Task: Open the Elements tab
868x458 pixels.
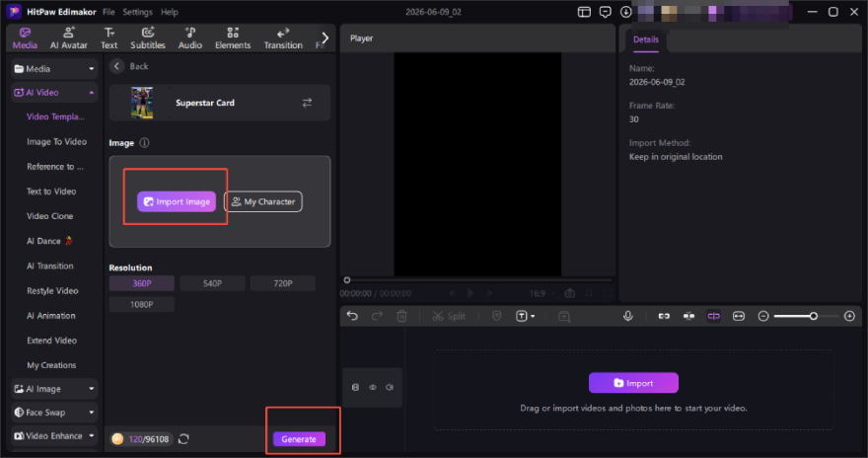Action: click(x=233, y=38)
